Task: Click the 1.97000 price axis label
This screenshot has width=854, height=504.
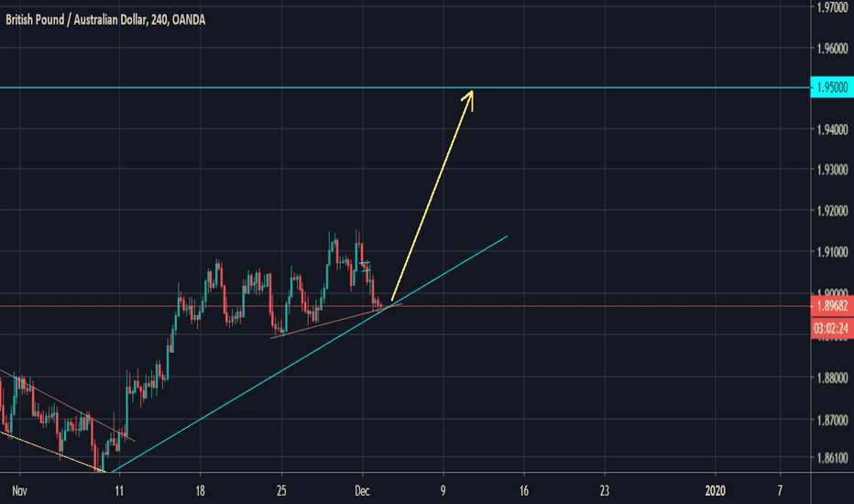Action: pos(830,5)
